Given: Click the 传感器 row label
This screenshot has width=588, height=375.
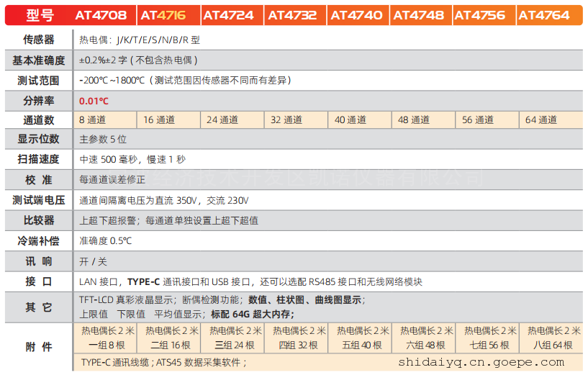Looking at the screenshot, I should click(38, 40).
